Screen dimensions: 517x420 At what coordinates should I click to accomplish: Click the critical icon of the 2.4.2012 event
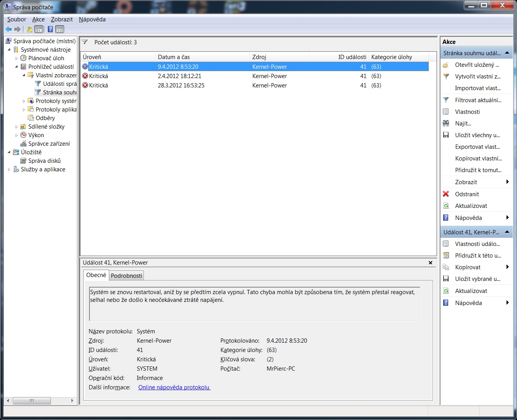tap(85, 76)
